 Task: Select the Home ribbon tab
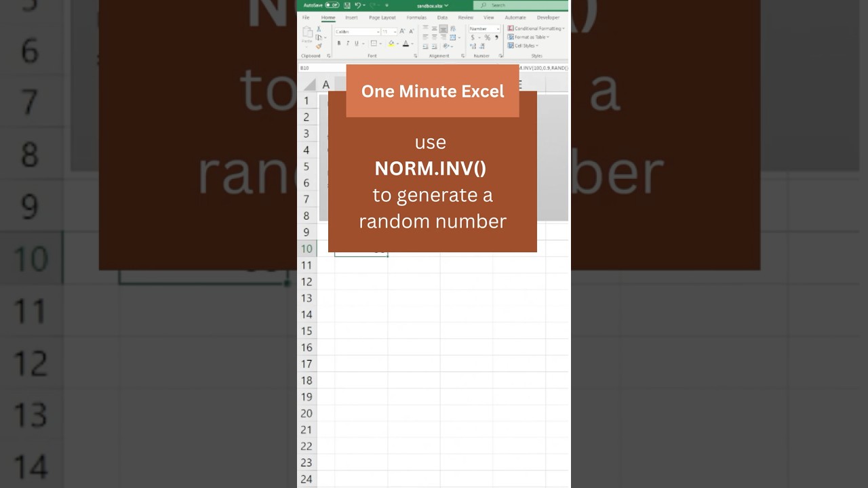[x=328, y=18]
